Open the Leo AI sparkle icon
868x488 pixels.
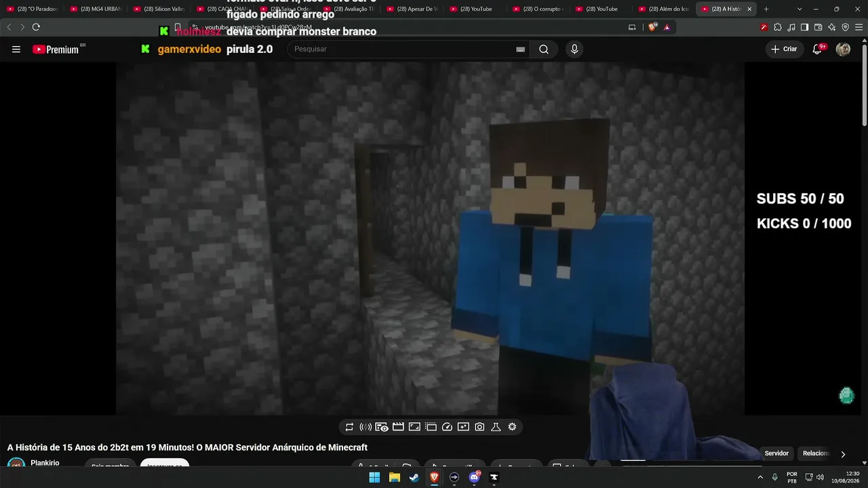(831, 27)
